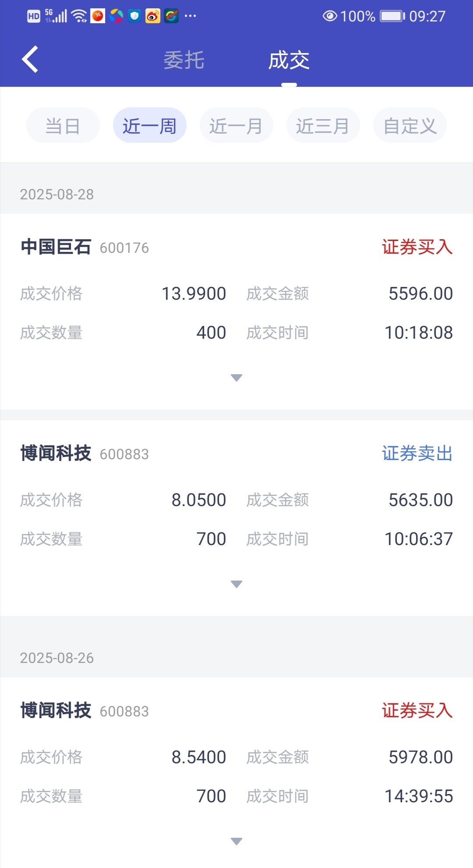The width and height of the screenshot is (473, 868).
Task: Expand details for 中国巨石 trade
Action: pyautogui.click(x=236, y=378)
